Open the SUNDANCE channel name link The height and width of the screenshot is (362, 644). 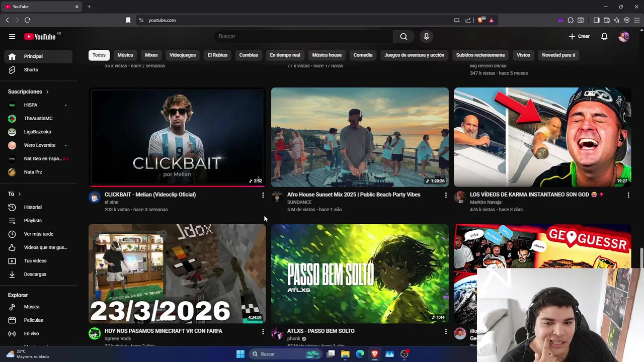pos(299,202)
